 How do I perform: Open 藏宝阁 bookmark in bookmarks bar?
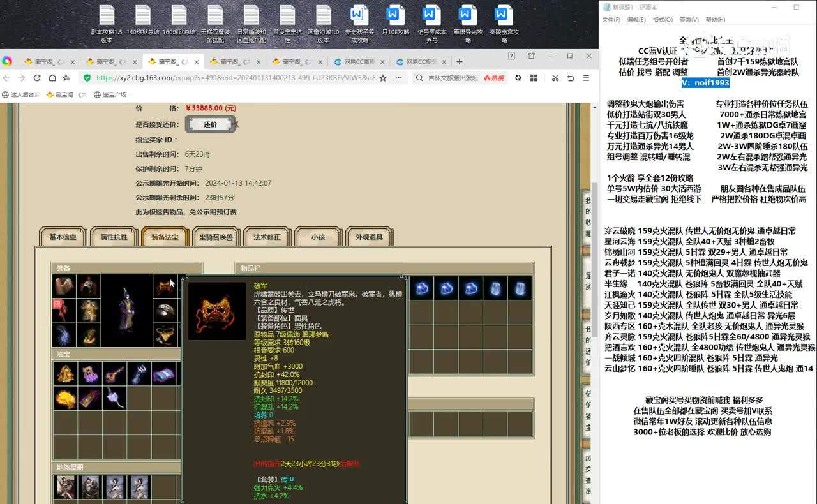coord(66,94)
